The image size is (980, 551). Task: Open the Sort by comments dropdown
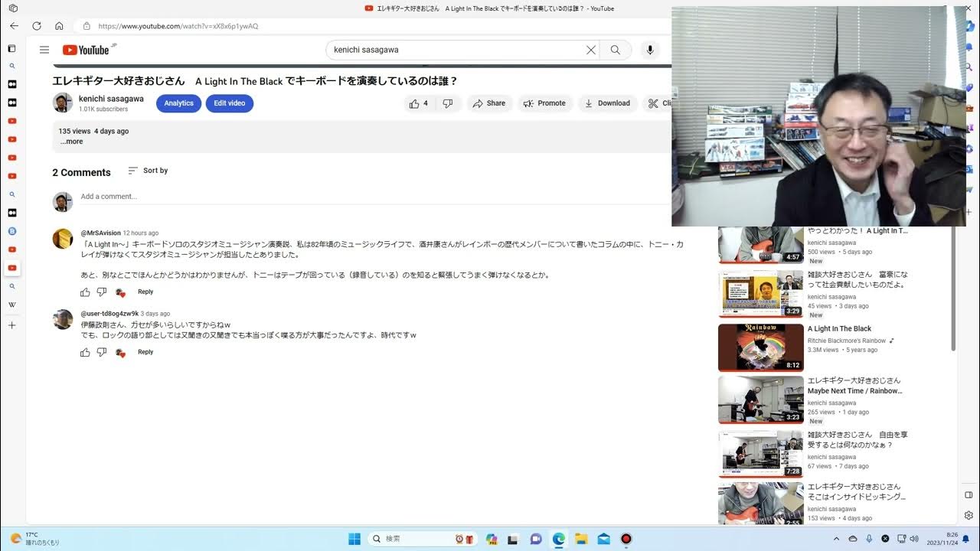point(148,171)
